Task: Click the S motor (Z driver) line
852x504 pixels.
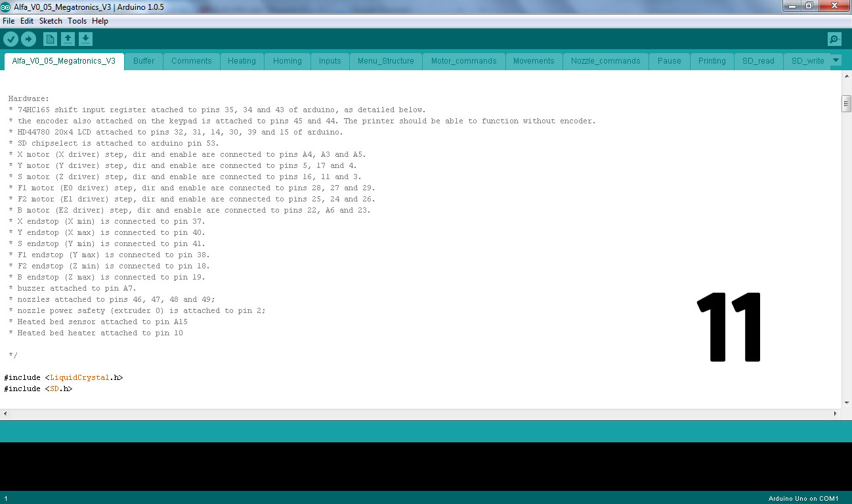Action: point(185,177)
